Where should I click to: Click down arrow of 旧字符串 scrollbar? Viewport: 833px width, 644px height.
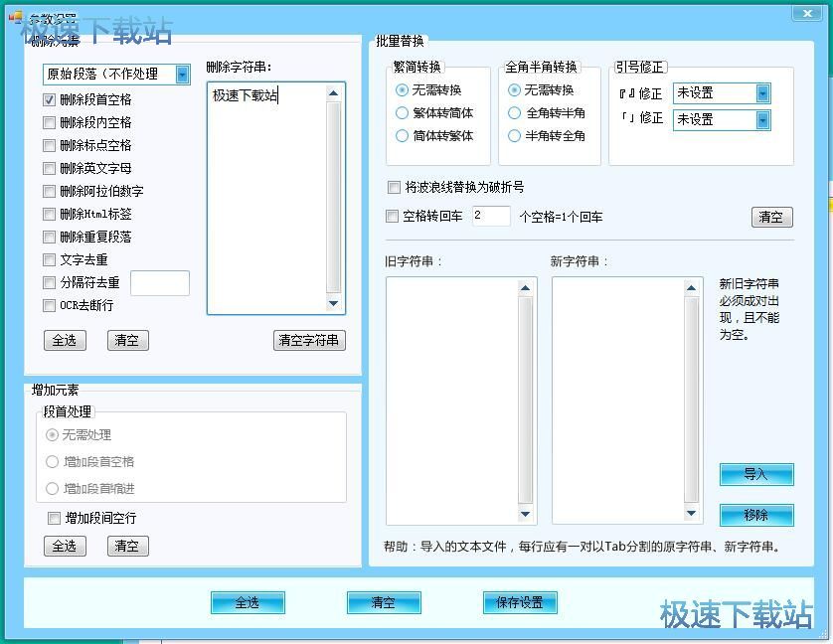[x=526, y=513]
